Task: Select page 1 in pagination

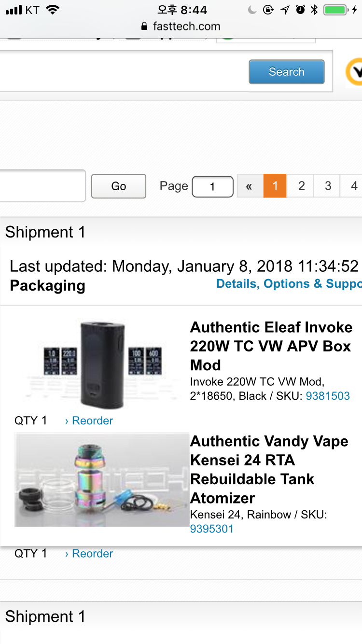Action: click(275, 186)
